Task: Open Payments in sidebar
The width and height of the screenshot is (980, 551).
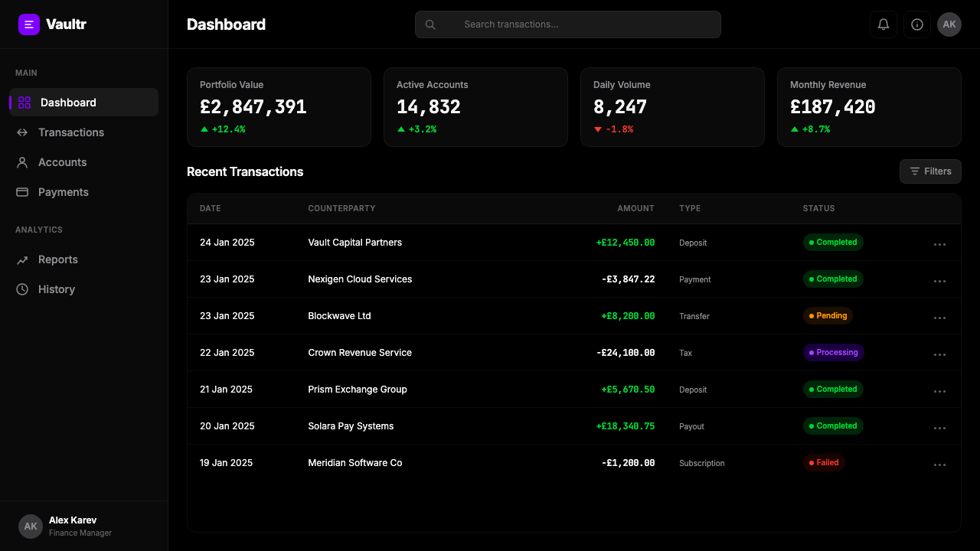Action: 84,192
